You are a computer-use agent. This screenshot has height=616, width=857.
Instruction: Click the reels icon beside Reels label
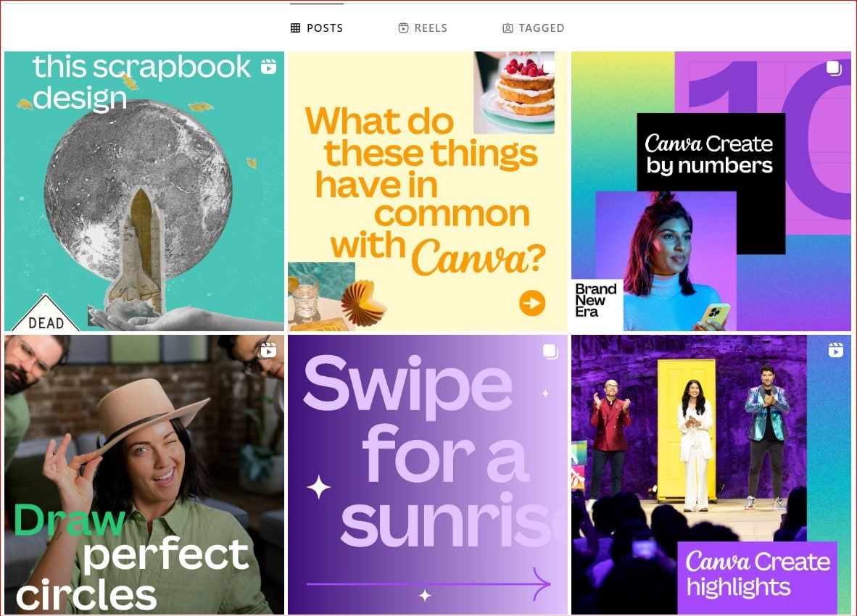pos(403,28)
